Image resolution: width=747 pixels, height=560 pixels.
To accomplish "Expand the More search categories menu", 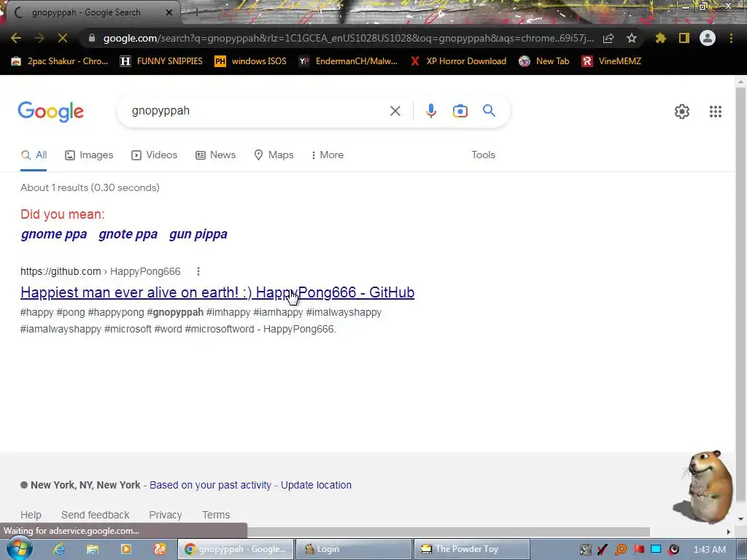I will (x=327, y=155).
